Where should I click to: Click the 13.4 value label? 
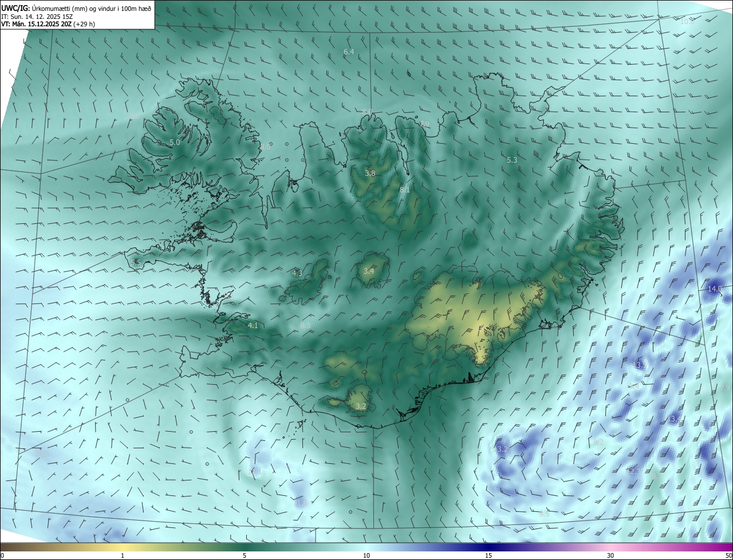pos(674,420)
